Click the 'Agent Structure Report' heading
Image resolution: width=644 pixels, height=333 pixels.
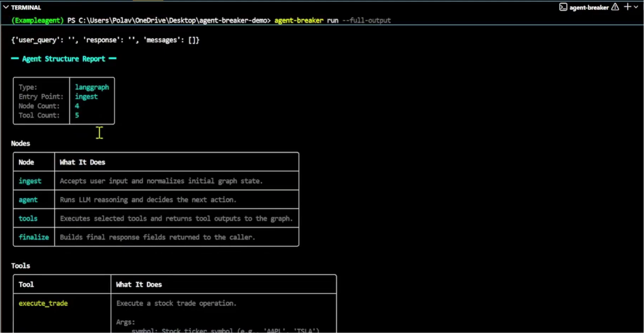click(64, 59)
